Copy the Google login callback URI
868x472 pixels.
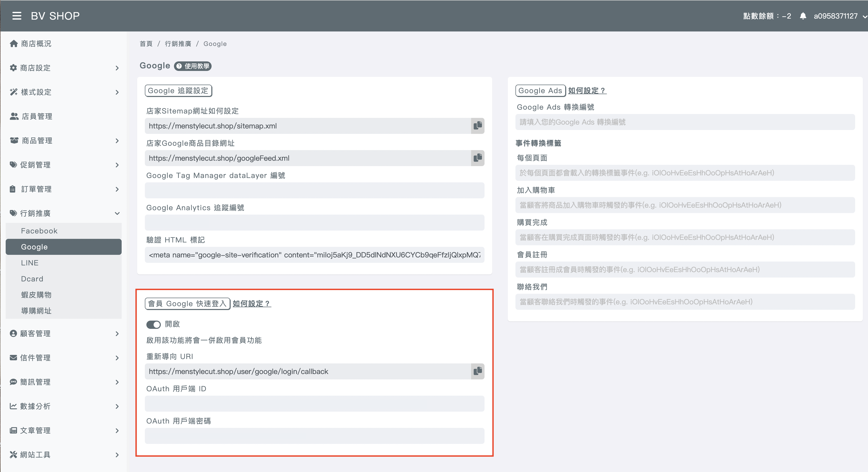[x=478, y=371]
